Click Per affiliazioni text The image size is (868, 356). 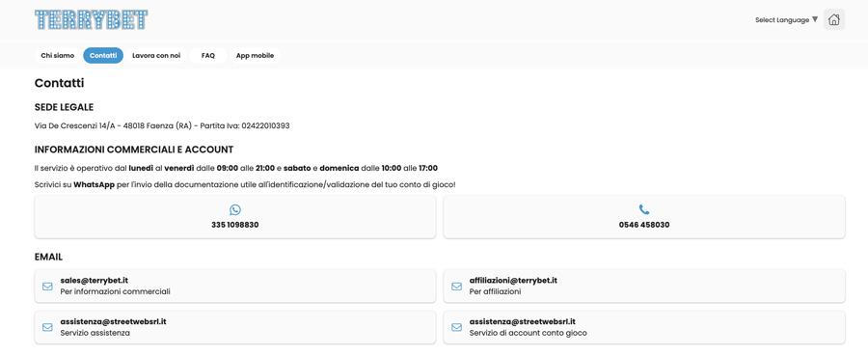[x=495, y=291]
